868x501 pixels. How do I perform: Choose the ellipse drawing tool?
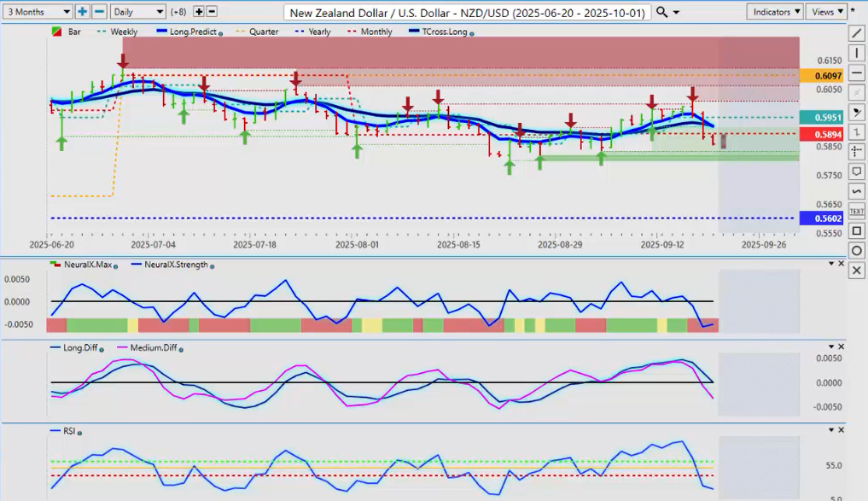pos(857,250)
